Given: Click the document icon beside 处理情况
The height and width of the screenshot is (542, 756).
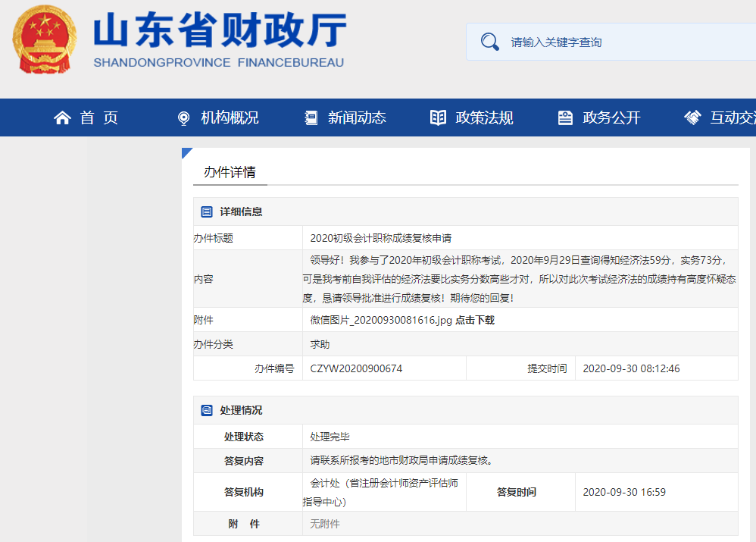Looking at the screenshot, I should 208,410.
